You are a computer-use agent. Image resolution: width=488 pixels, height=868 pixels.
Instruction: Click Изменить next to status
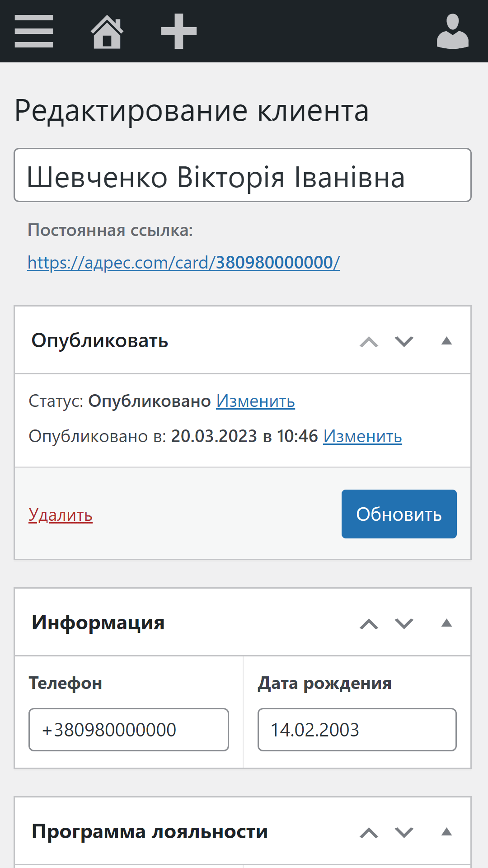click(x=255, y=401)
